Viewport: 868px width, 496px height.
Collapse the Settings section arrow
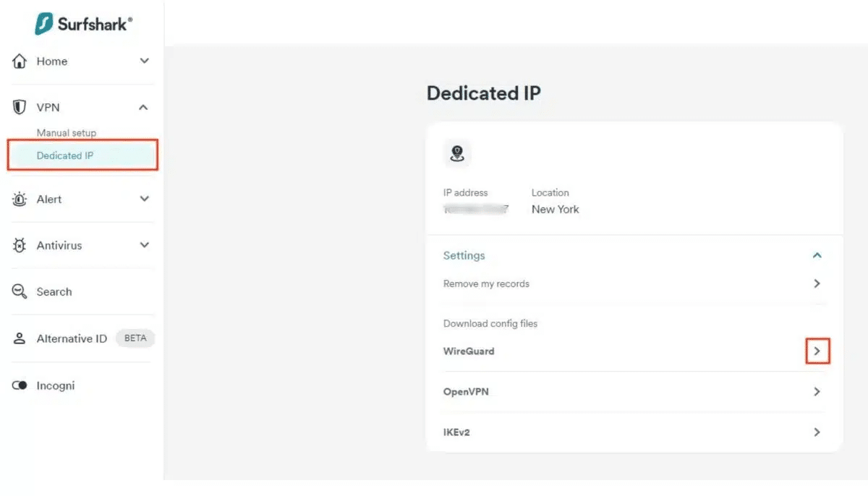pyautogui.click(x=817, y=255)
